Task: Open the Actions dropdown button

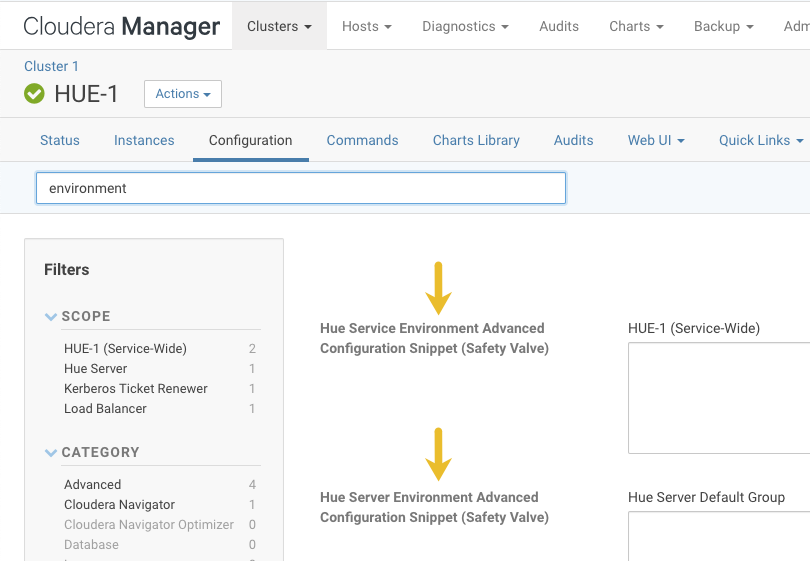Action: (x=183, y=94)
